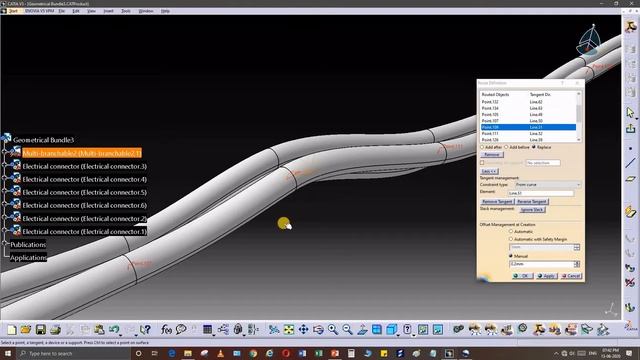Open the File menu
This screenshot has height=360, width=640.
[x=62, y=11]
